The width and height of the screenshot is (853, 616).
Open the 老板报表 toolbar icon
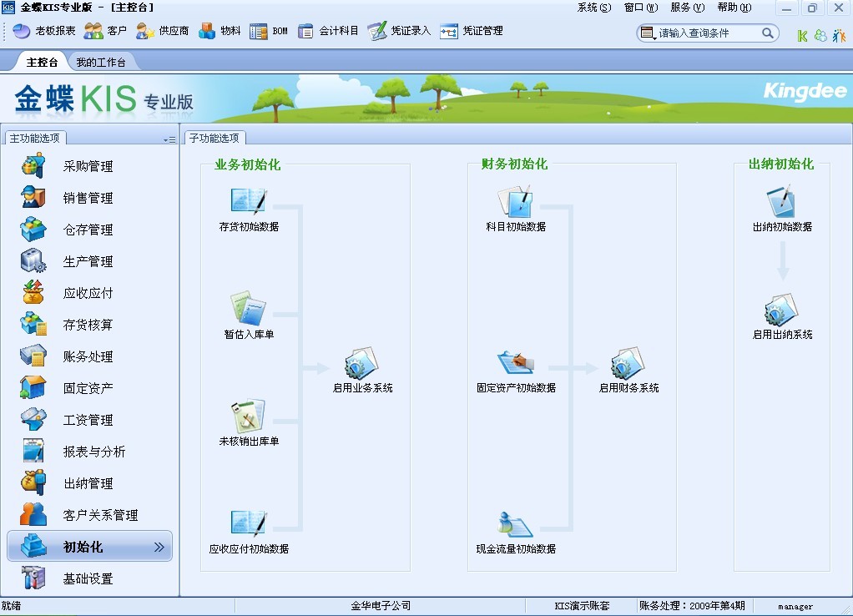(x=44, y=31)
